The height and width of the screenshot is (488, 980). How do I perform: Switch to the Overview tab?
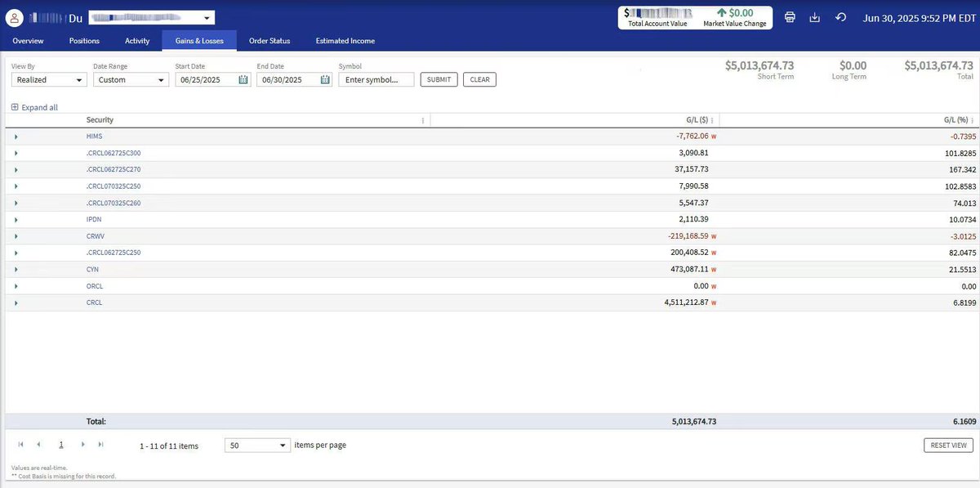28,40
